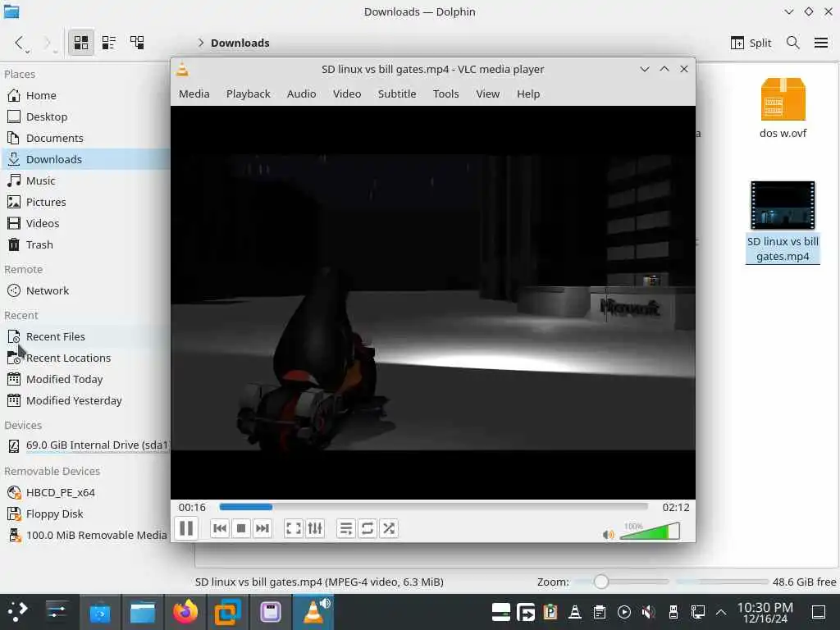The image size is (840, 630).
Task: Open the VLC Help menu
Action: (528, 94)
